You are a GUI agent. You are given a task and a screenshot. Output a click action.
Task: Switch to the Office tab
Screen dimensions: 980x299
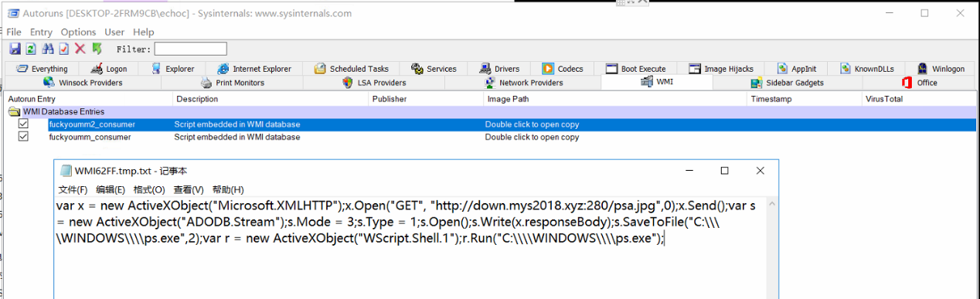click(x=920, y=83)
